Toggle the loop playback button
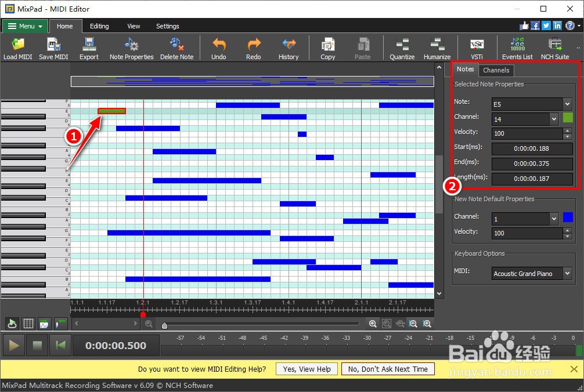The width and height of the screenshot is (584, 392). tap(12, 324)
